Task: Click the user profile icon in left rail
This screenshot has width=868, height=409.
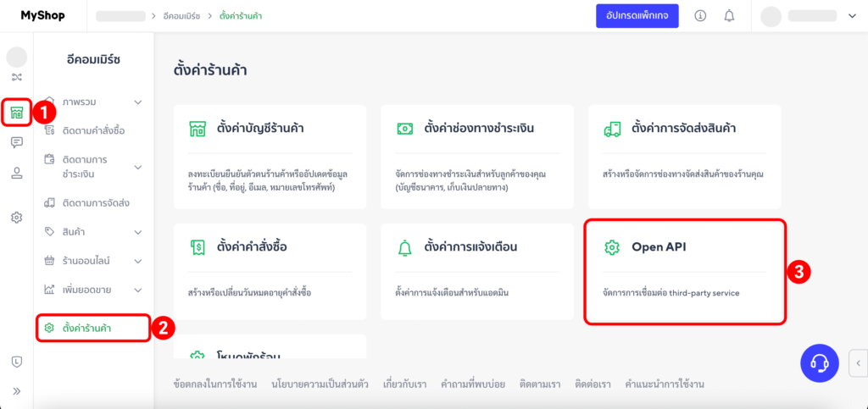Action: coord(17,174)
